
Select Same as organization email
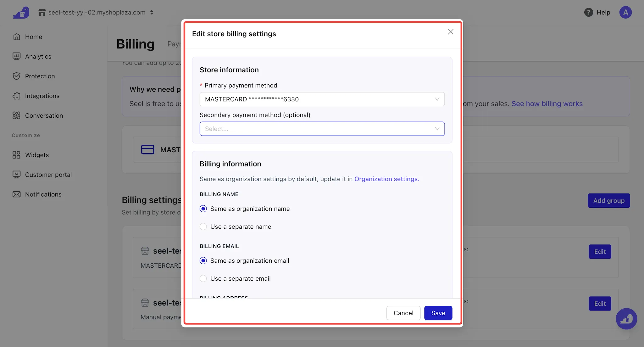pos(244,261)
